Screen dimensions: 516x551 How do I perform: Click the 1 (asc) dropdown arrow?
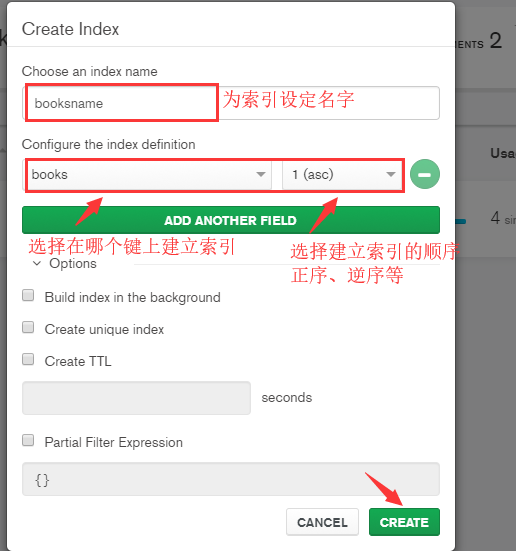click(x=391, y=174)
